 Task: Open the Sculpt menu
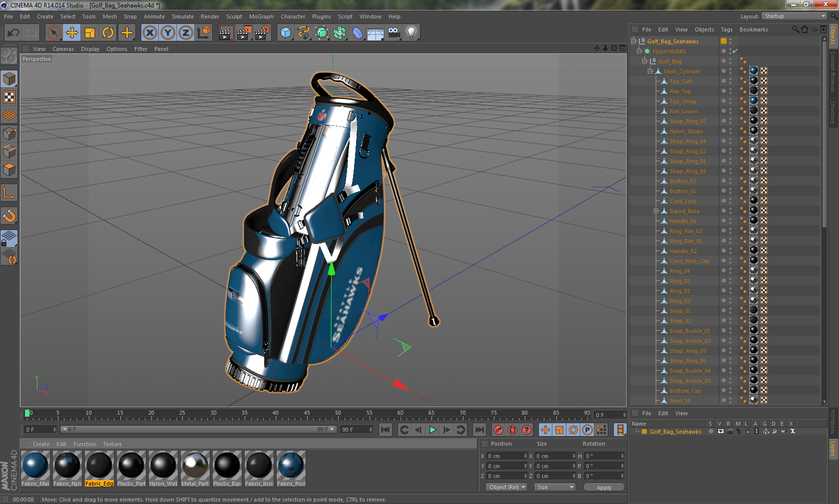[x=234, y=16]
